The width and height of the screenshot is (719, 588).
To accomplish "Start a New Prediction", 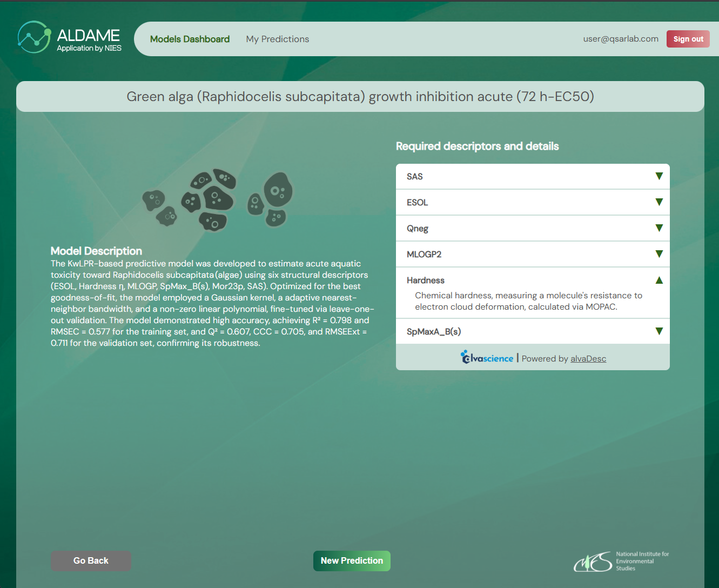I will pyautogui.click(x=352, y=561).
